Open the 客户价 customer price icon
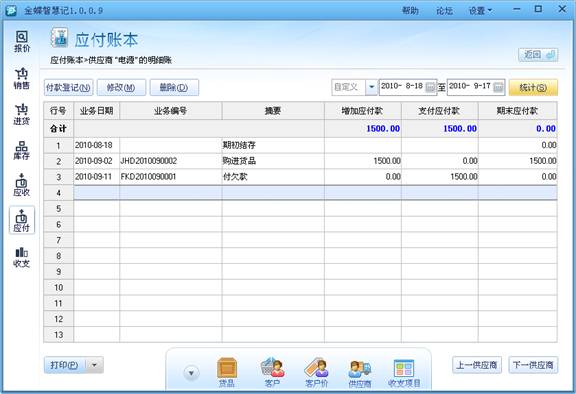 coord(316,372)
